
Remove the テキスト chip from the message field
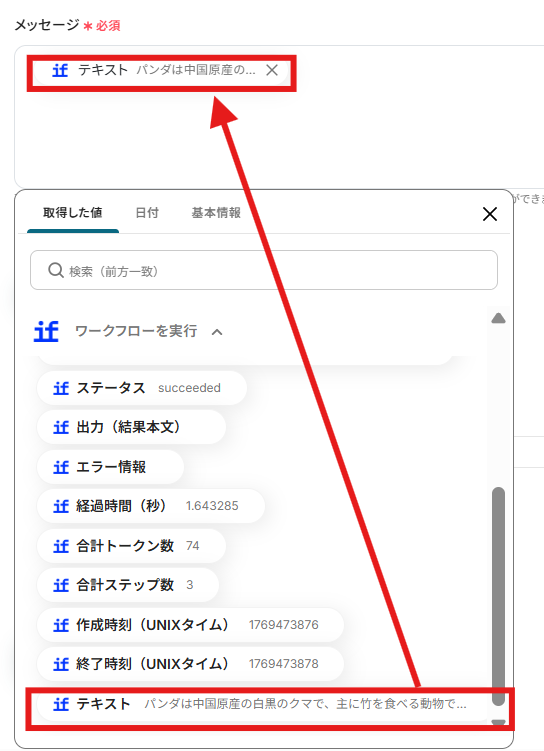coord(272,70)
